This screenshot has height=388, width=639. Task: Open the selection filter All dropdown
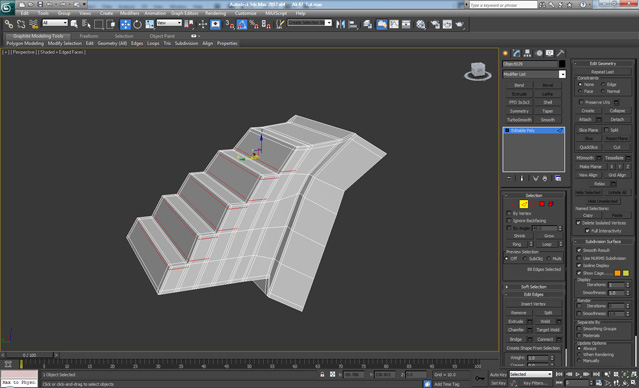pyautogui.click(x=55, y=23)
